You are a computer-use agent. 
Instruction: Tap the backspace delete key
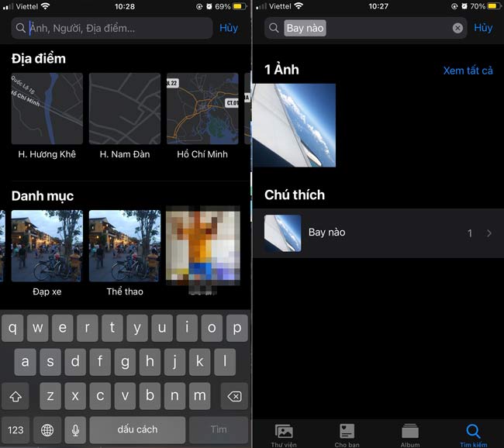tap(231, 395)
